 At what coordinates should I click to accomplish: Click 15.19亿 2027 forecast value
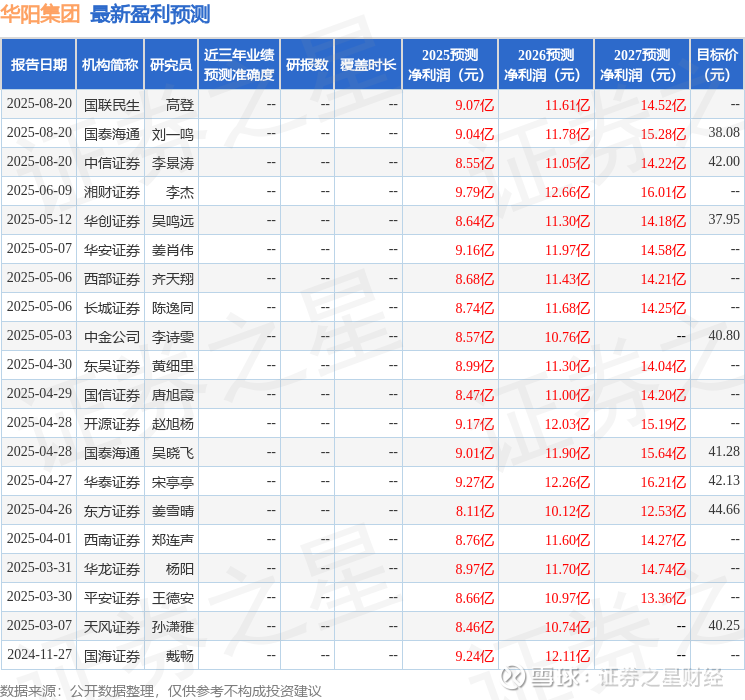pyautogui.click(x=663, y=424)
